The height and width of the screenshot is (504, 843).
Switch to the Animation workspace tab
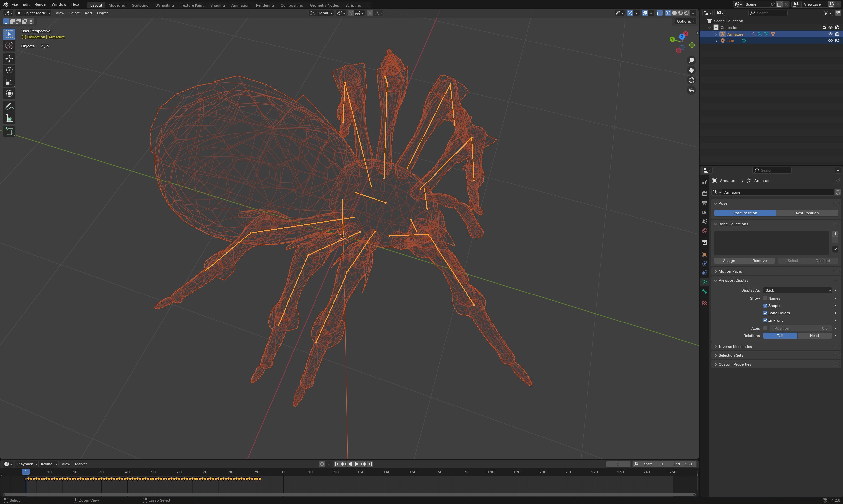point(240,5)
